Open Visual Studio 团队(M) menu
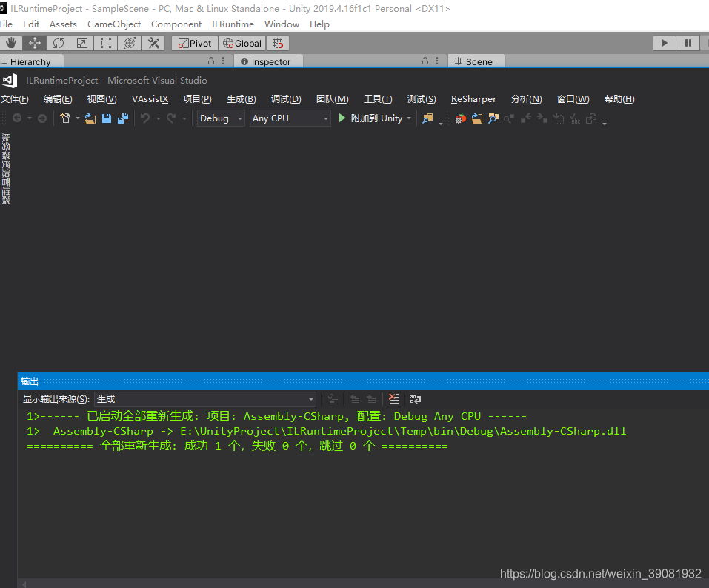Screen dimensions: 709x588 point(333,99)
